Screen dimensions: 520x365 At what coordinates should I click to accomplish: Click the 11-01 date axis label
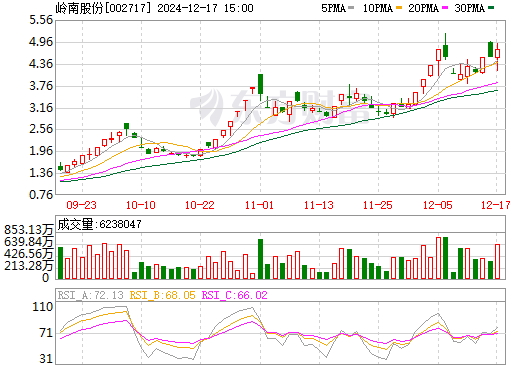pos(259,205)
